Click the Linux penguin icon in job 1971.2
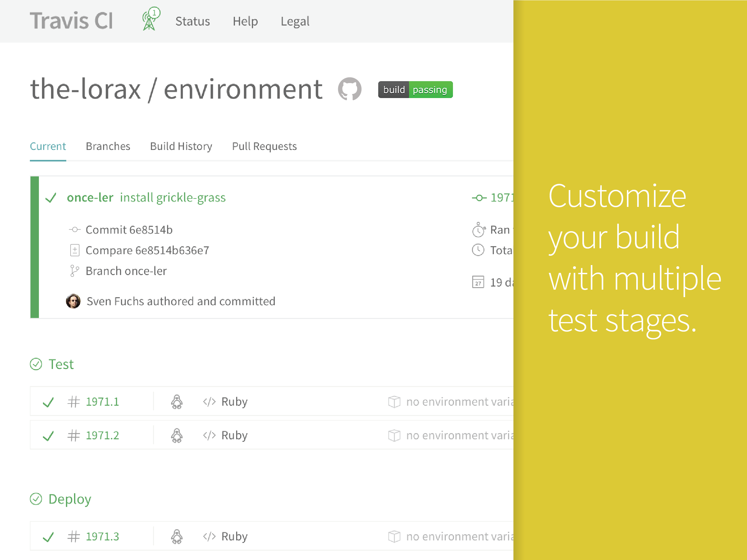This screenshot has height=560, width=747. (x=177, y=435)
